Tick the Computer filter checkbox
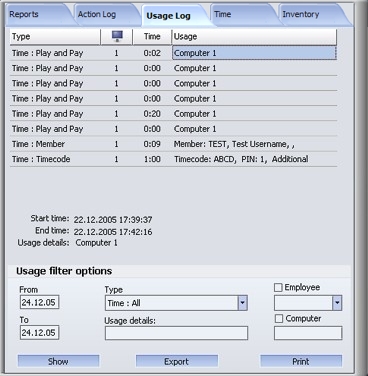 tap(279, 319)
